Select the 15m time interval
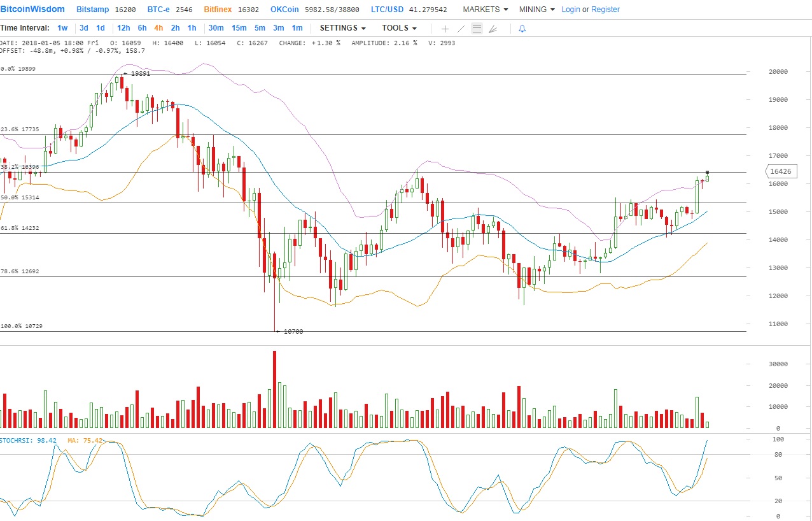Screen dimensions: 812x521 [239, 28]
